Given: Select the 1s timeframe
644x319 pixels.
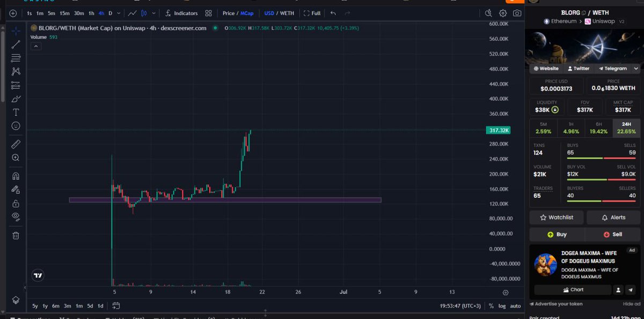Looking at the screenshot, I should pos(29,13).
